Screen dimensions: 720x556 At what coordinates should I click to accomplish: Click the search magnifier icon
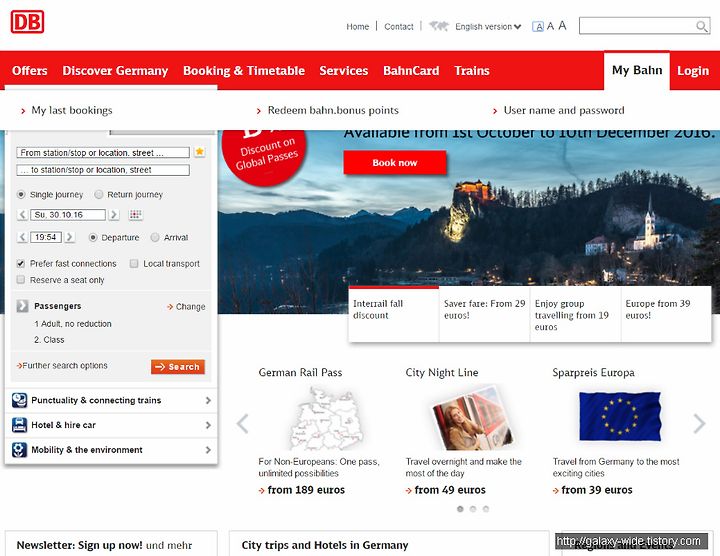[701, 26]
